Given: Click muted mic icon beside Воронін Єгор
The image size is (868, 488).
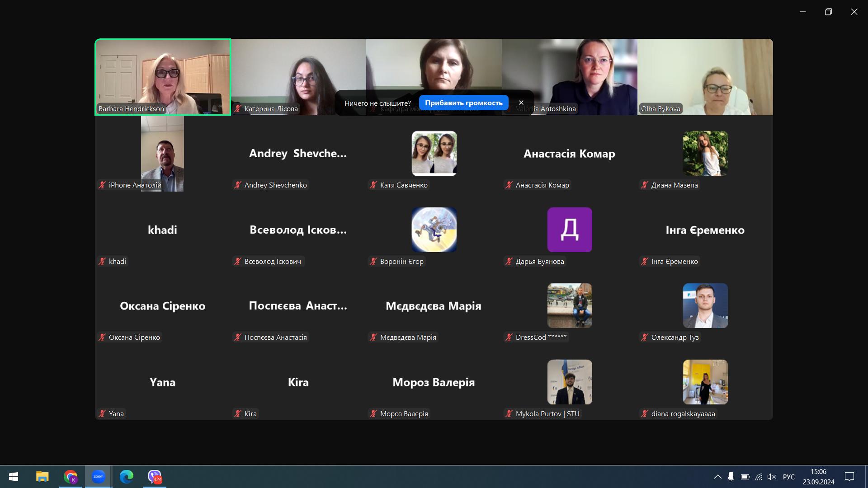Looking at the screenshot, I should [373, 262].
